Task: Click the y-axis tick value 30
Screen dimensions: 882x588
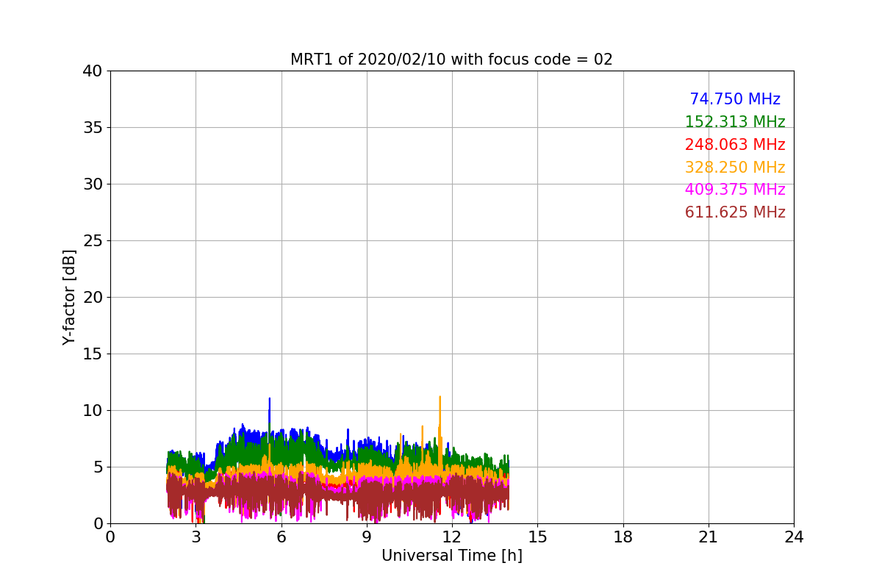Action: (x=93, y=184)
